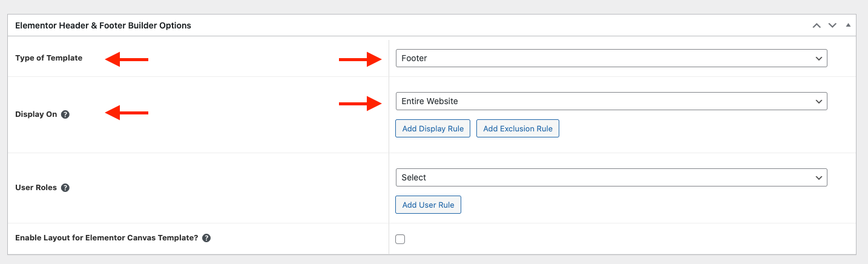Click the Add Display Rule button
868x264 pixels.
click(x=433, y=128)
